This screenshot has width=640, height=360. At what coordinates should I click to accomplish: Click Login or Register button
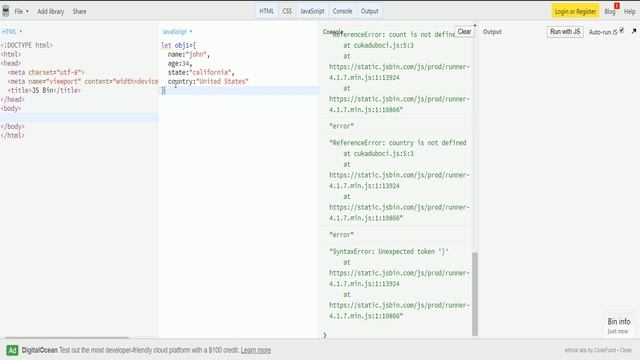point(576,11)
